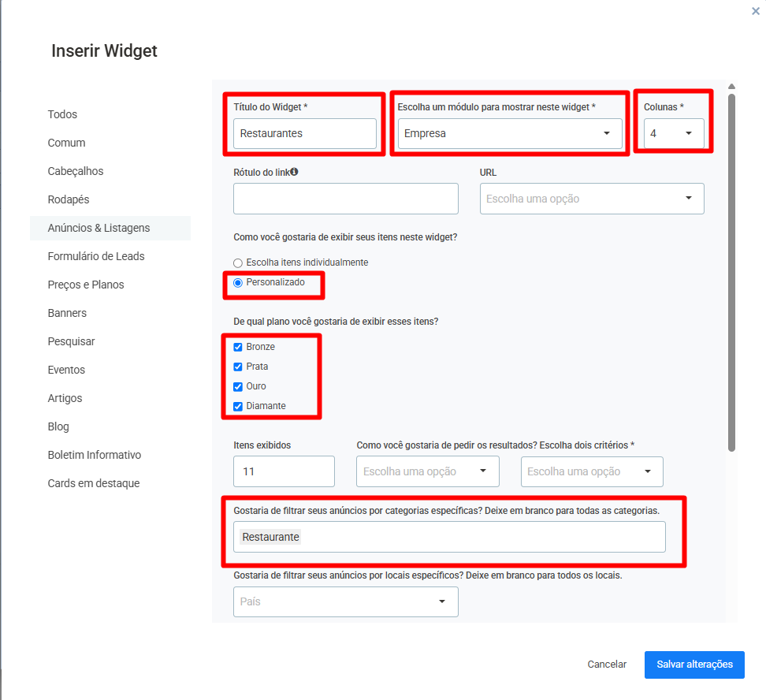Click the vertical scrollbar thumb

pyautogui.click(x=731, y=273)
